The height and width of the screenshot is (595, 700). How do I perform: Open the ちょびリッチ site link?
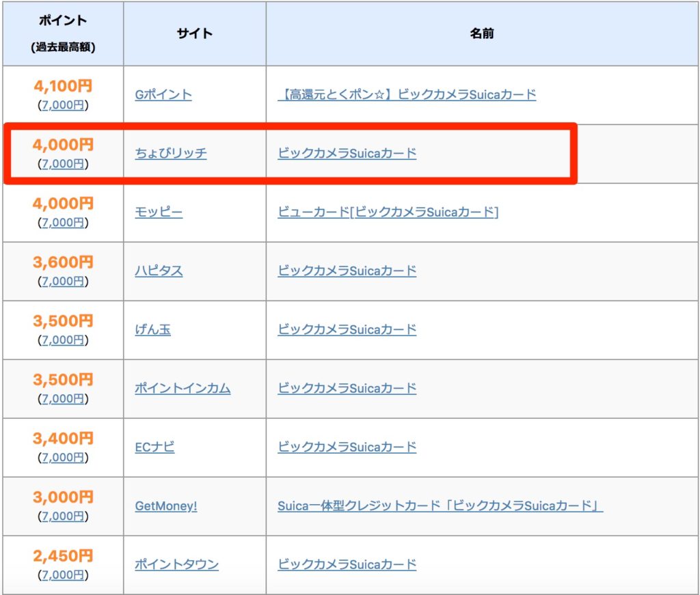coord(171,154)
